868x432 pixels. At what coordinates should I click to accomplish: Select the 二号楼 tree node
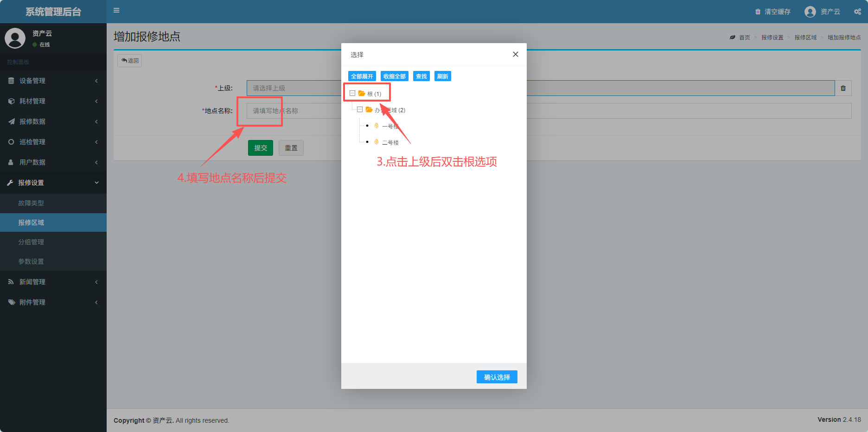click(389, 142)
